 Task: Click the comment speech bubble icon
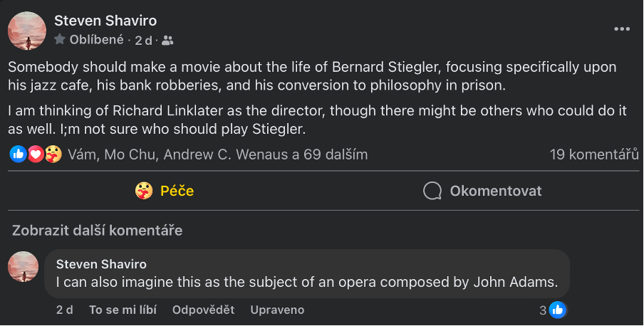coord(432,191)
